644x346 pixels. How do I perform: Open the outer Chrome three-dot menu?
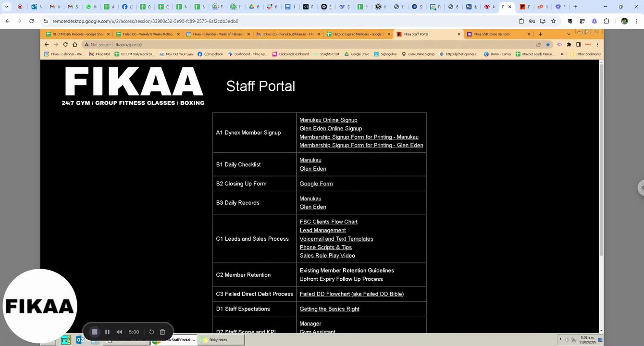tap(637, 21)
